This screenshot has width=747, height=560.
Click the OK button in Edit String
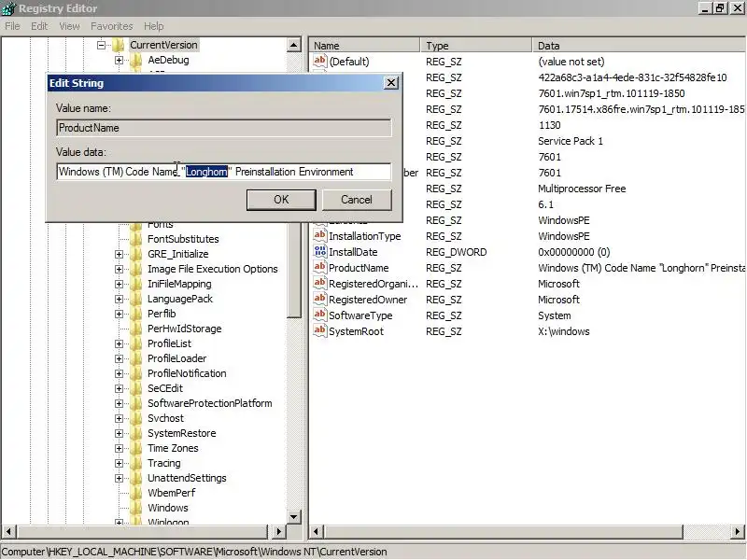(x=281, y=200)
